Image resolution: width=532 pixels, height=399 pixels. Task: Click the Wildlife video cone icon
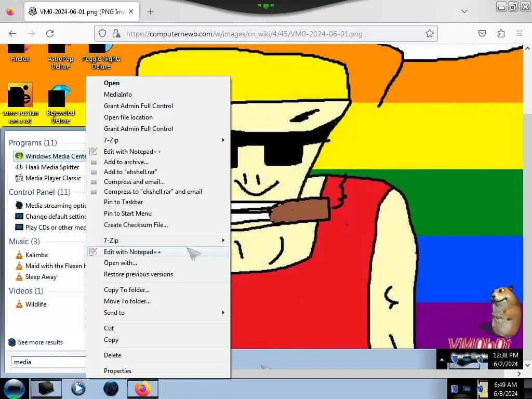pyautogui.click(x=19, y=304)
